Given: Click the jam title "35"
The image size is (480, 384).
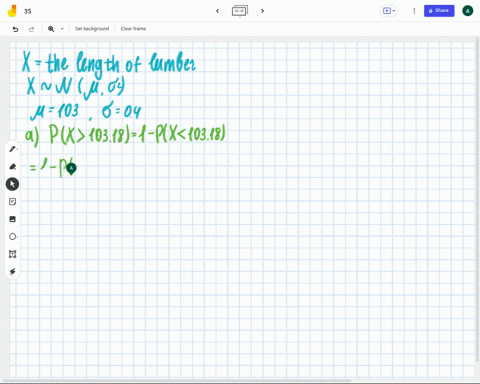Looking at the screenshot, I should point(28,11).
